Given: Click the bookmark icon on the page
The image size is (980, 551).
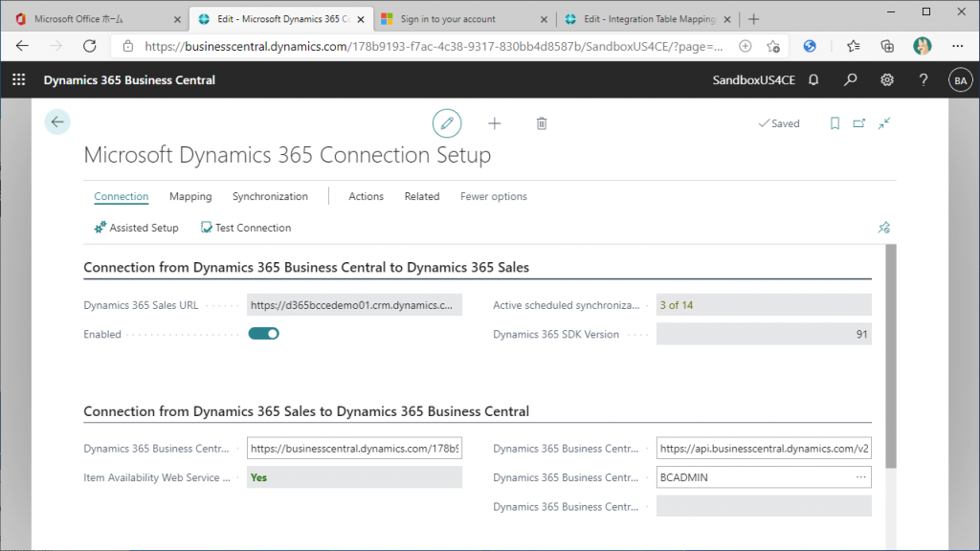Looking at the screenshot, I should click(x=835, y=123).
